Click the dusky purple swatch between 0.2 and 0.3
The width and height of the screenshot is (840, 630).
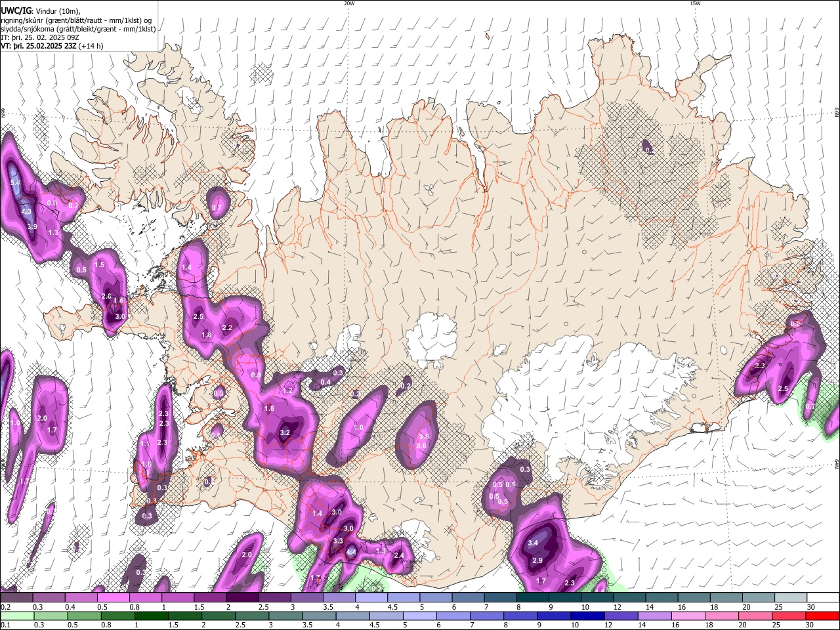[x=16, y=597]
